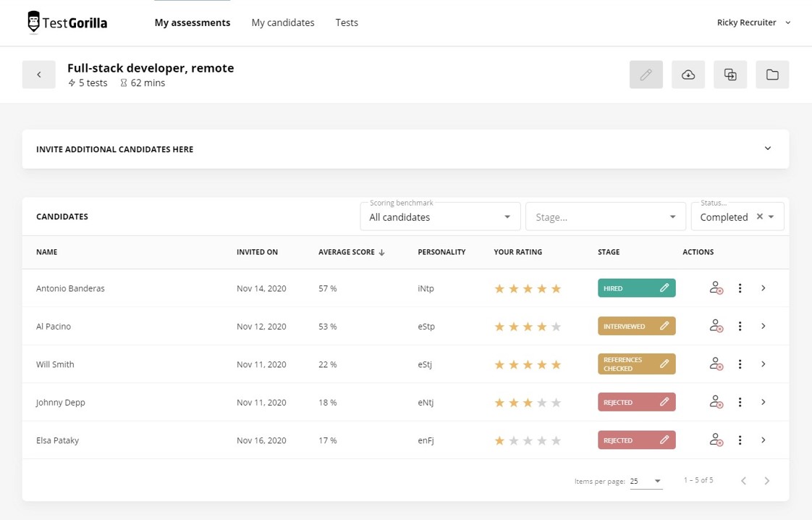
Task: Give Elsa Pataky a third star rating
Action: (528, 440)
